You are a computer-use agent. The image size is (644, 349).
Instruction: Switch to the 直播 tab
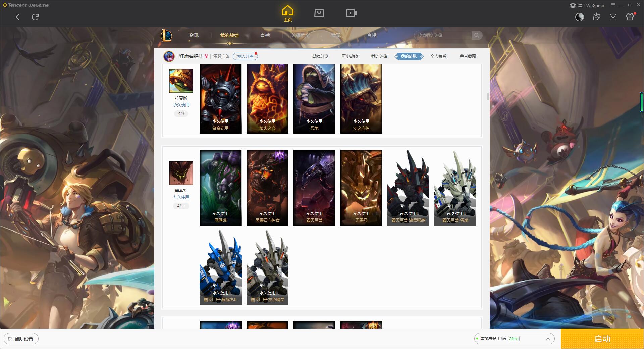tap(265, 35)
